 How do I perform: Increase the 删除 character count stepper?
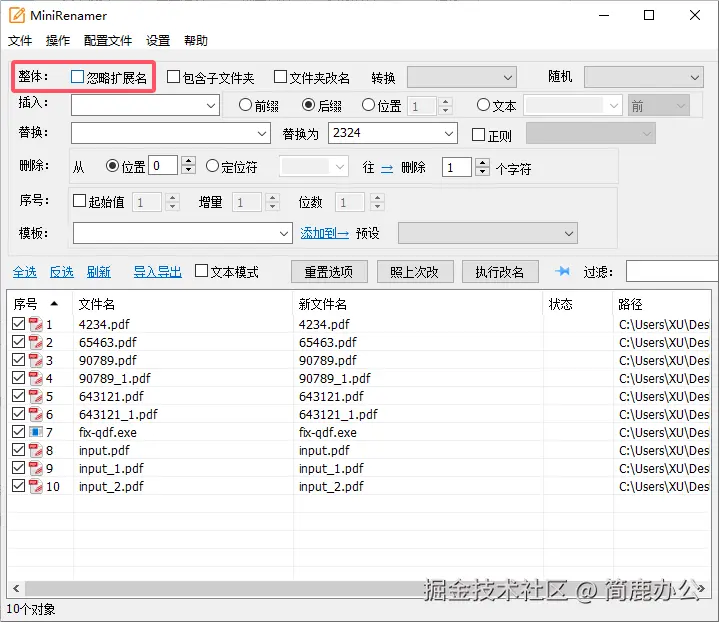click(482, 162)
